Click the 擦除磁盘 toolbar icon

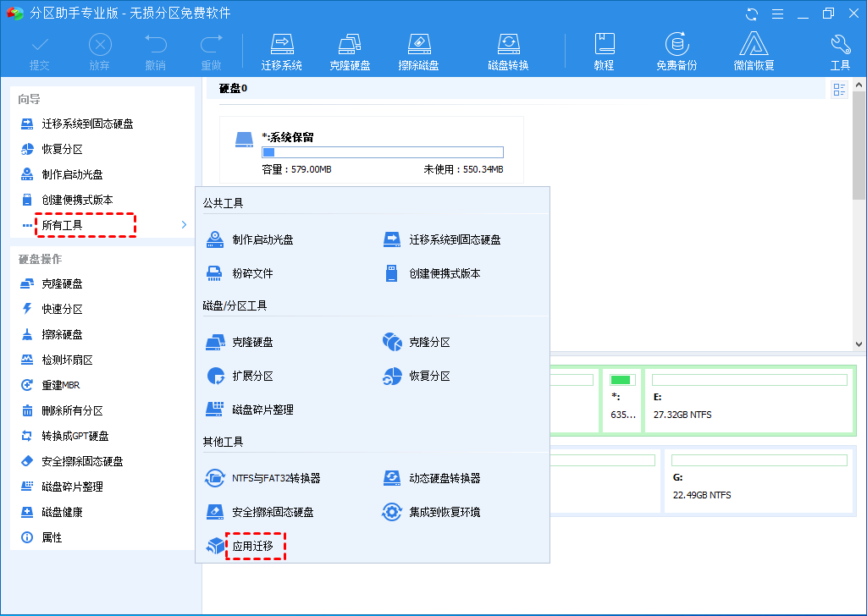pos(418,49)
